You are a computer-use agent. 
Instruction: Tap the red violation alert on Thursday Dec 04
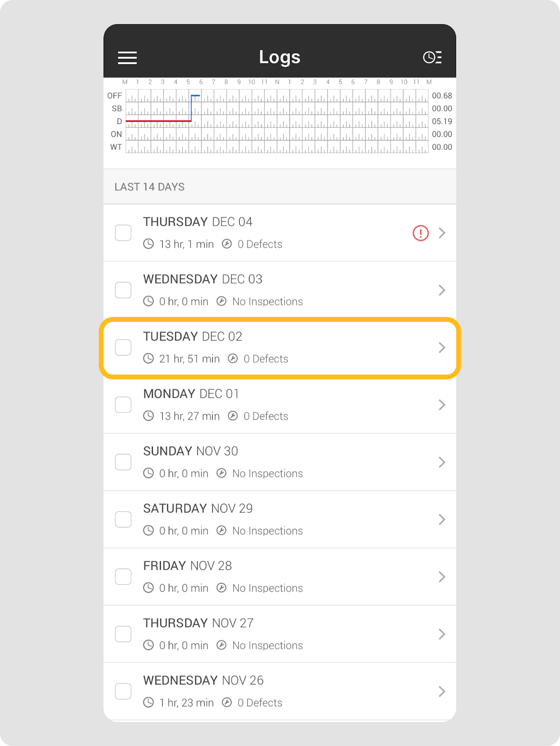421,233
